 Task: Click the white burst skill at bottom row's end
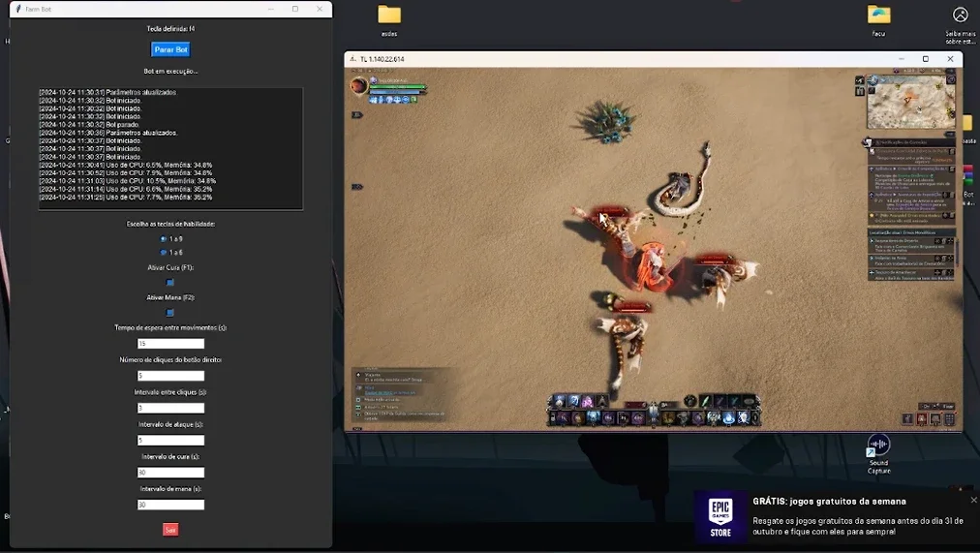pyautogui.click(x=744, y=418)
